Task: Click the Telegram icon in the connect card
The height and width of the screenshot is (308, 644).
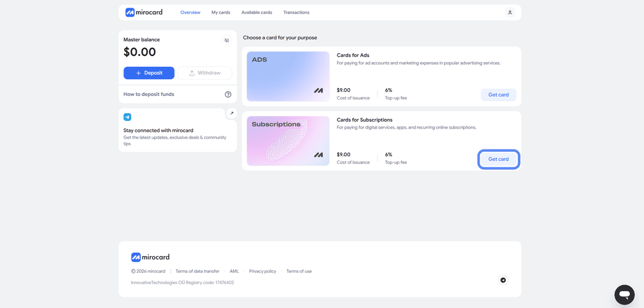Action: tap(128, 117)
